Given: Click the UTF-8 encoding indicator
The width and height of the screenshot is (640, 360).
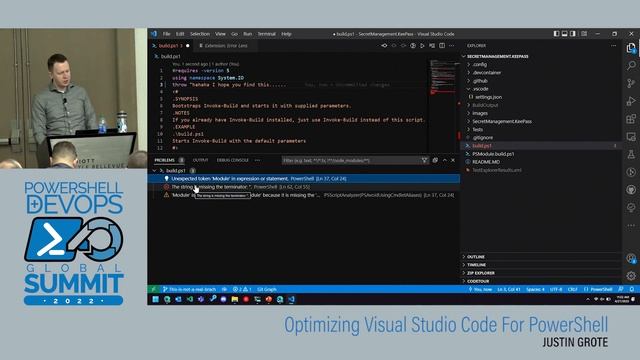Looking at the screenshot, I should (556, 289).
